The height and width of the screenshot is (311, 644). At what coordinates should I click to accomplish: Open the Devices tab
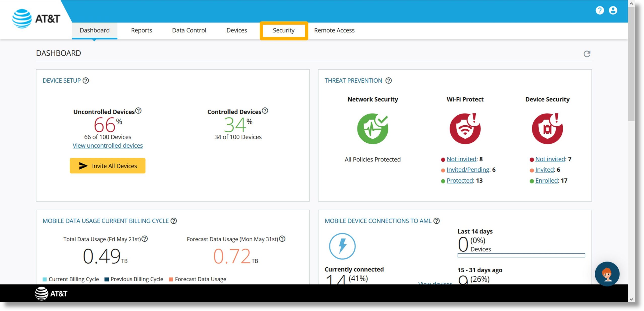[x=237, y=30]
